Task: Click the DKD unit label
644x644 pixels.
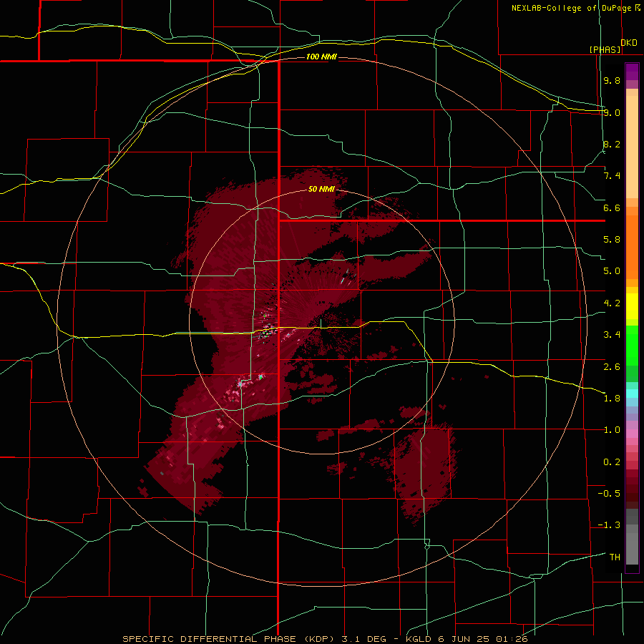Action: [x=629, y=42]
